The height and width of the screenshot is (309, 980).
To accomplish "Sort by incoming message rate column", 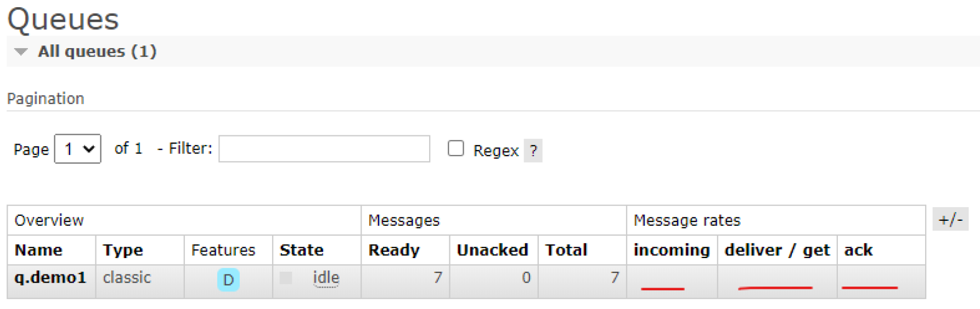I will [x=672, y=250].
